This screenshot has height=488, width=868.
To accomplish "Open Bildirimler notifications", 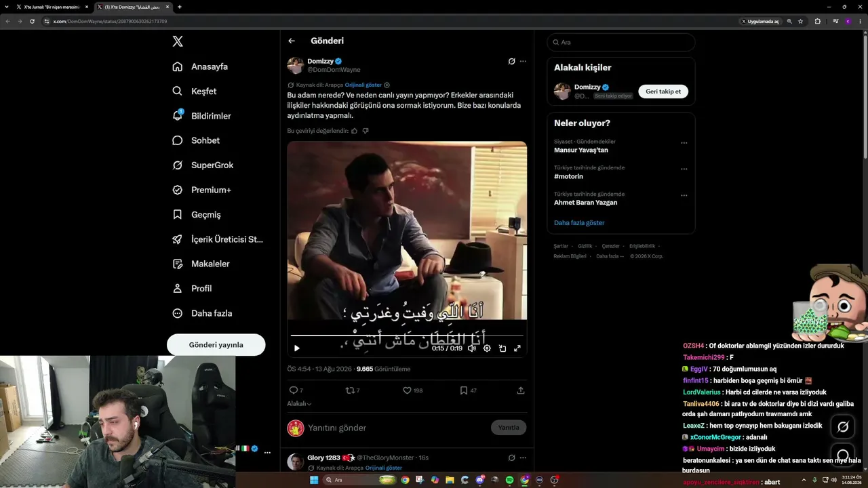I will pyautogui.click(x=202, y=116).
